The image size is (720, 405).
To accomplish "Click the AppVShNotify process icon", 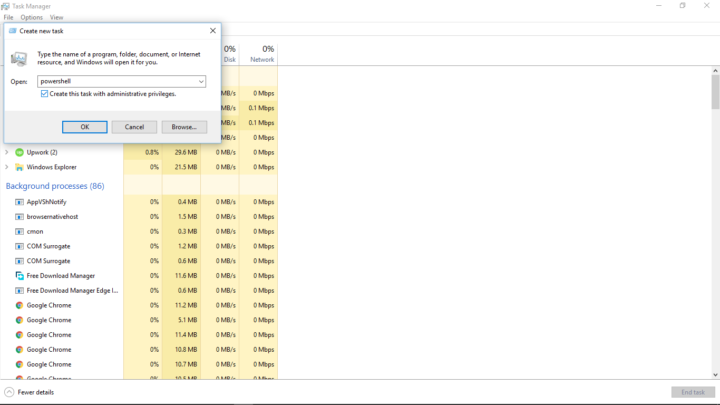I will [x=19, y=202].
